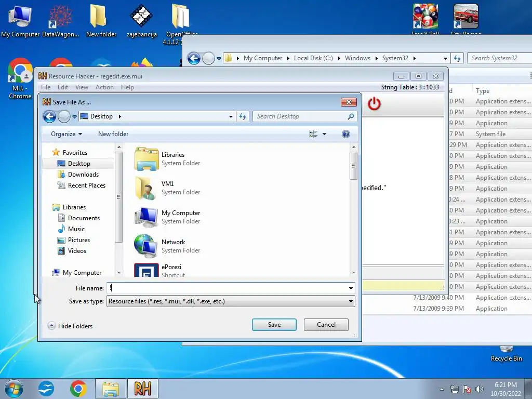Open recent pages dropdown in Save dialog
Image resolution: width=532 pixels, height=399 pixels.
pyautogui.click(x=74, y=117)
